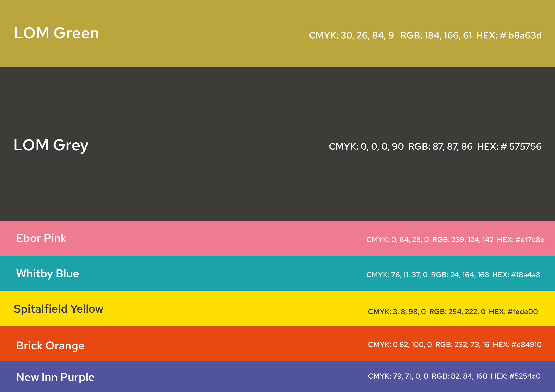Image resolution: width=555 pixels, height=392 pixels.
Task: Click the Ebor Pink label
Action: 41,238
